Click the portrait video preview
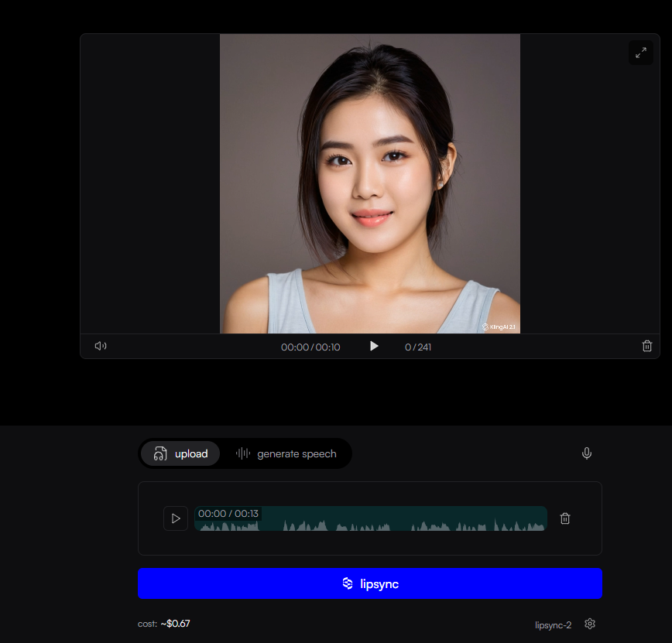672x643 pixels. click(369, 183)
